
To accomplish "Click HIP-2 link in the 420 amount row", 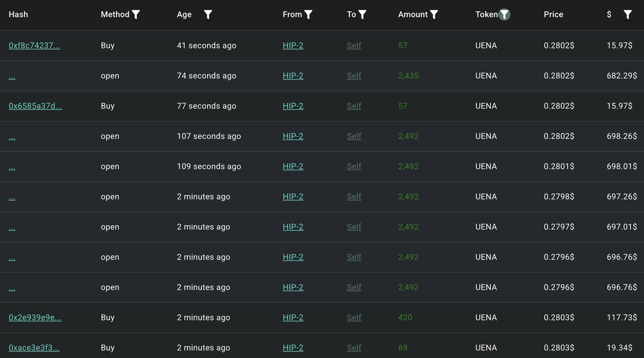I will (x=293, y=317).
